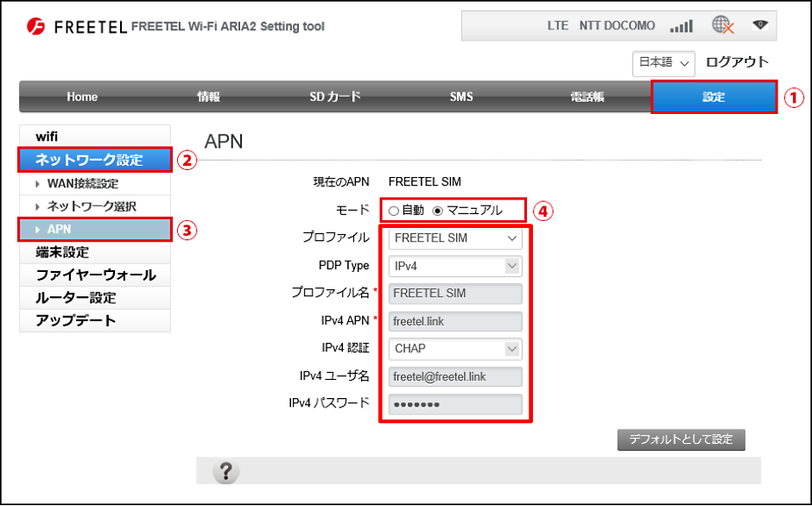Open the 日本語 language dropdown
This screenshot has width=812, height=506.
[x=663, y=63]
